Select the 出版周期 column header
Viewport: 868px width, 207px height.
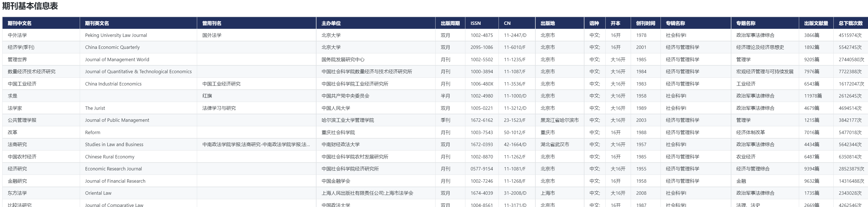(450, 23)
